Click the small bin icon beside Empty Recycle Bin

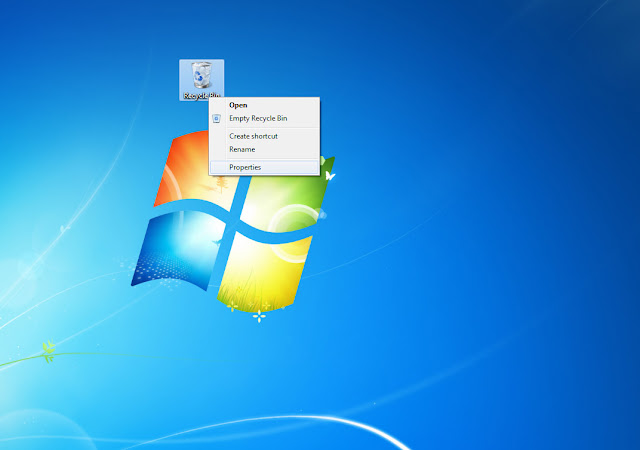pyautogui.click(x=217, y=118)
